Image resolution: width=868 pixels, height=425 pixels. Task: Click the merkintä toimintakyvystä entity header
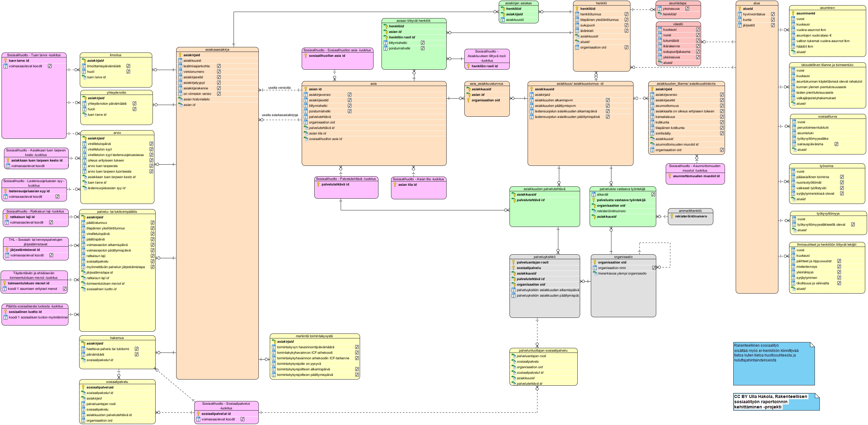click(x=314, y=336)
